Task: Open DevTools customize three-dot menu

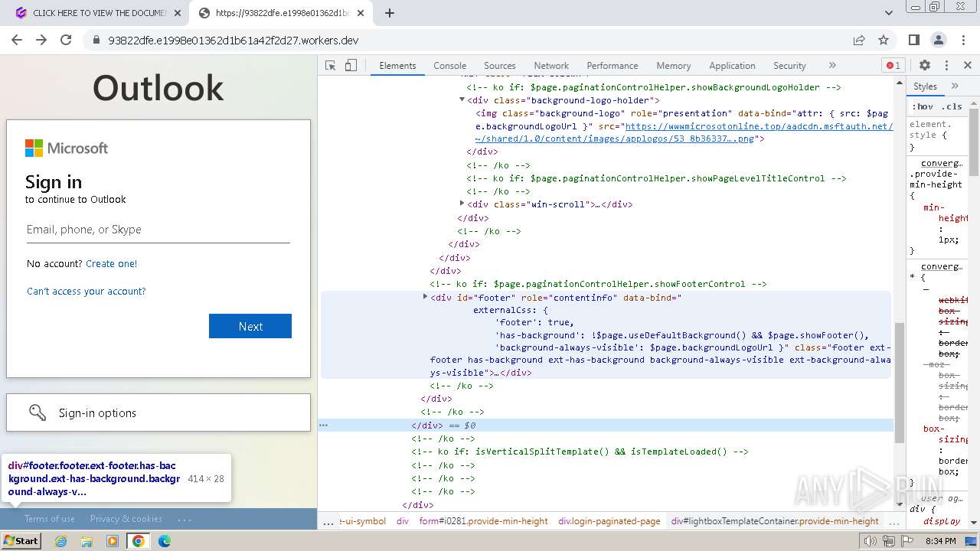Action: coord(946,66)
